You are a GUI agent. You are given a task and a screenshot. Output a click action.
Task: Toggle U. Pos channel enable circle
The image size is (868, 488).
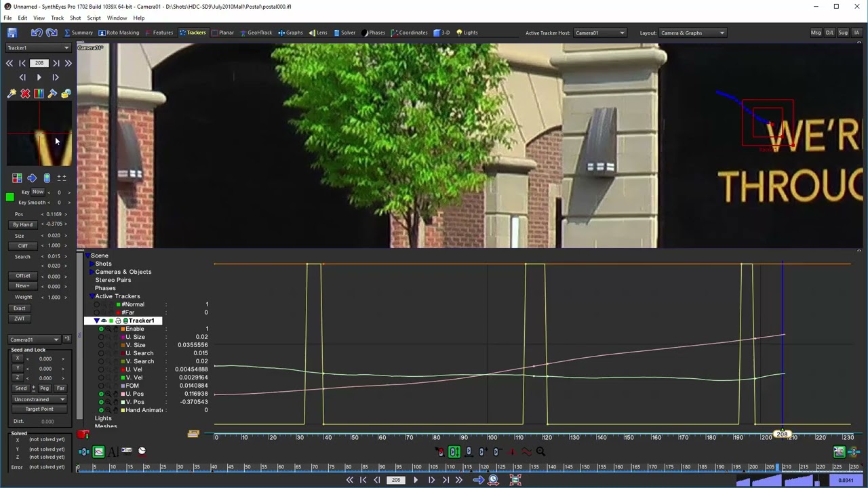(x=101, y=394)
